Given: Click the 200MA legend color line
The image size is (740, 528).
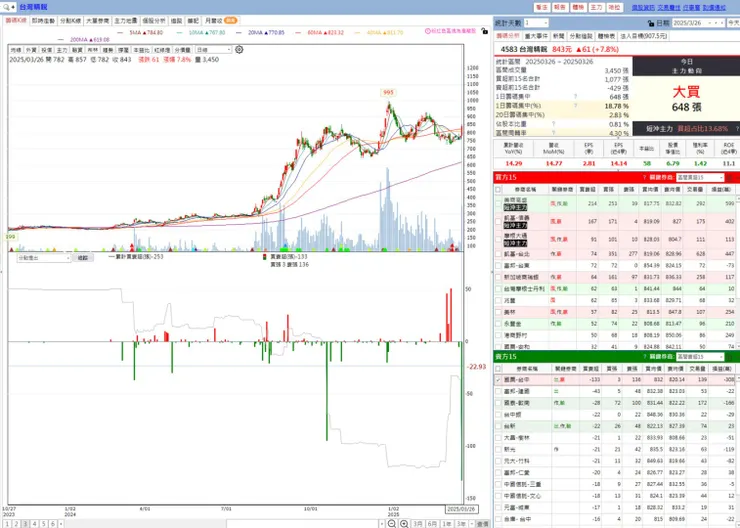Looking at the screenshot, I should pyautogui.click(x=61, y=40).
